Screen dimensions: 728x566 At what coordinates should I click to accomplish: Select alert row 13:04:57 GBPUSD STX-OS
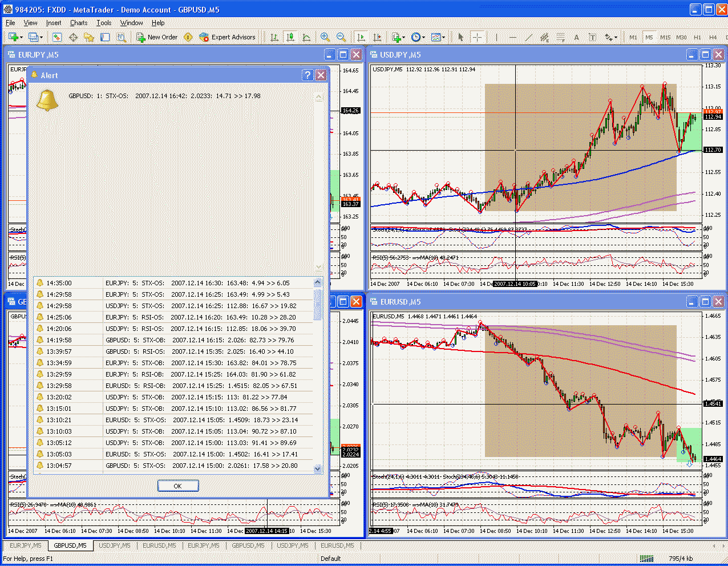(x=173, y=466)
